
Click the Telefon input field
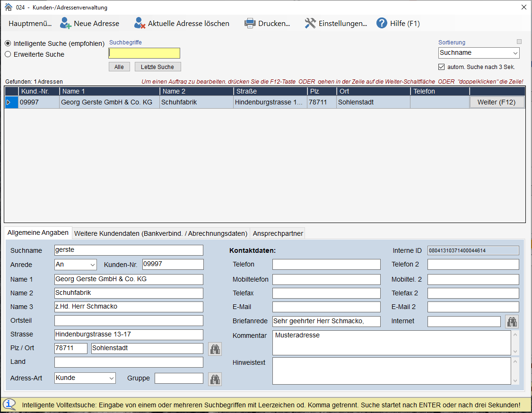coord(326,265)
